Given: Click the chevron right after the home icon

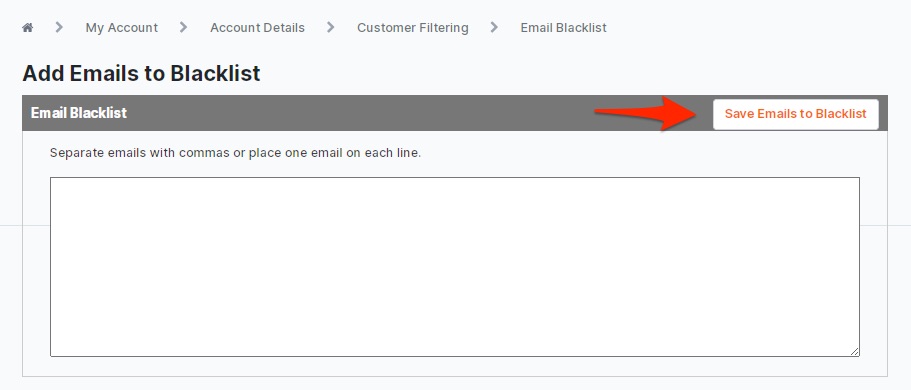Looking at the screenshot, I should 59,27.
